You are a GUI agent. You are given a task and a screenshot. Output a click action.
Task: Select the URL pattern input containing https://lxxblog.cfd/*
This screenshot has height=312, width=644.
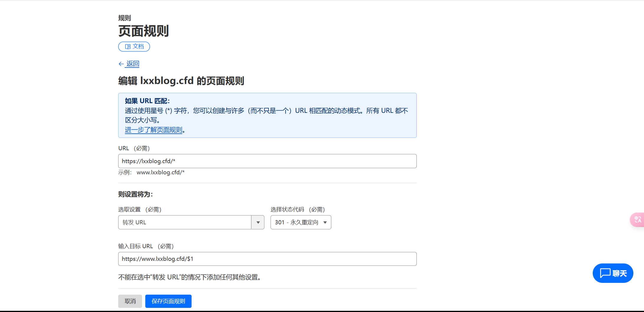[267, 161]
